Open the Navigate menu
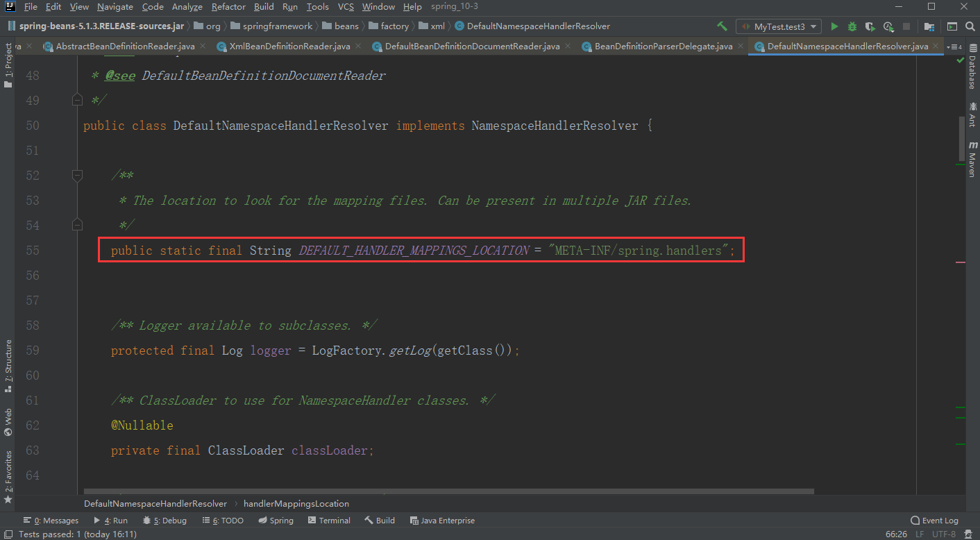Screen dimensions: 980x540 coord(115,7)
